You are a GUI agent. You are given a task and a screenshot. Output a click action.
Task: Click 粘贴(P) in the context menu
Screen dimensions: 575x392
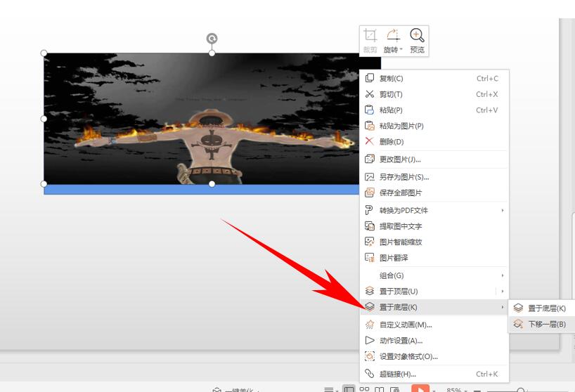coord(434,110)
